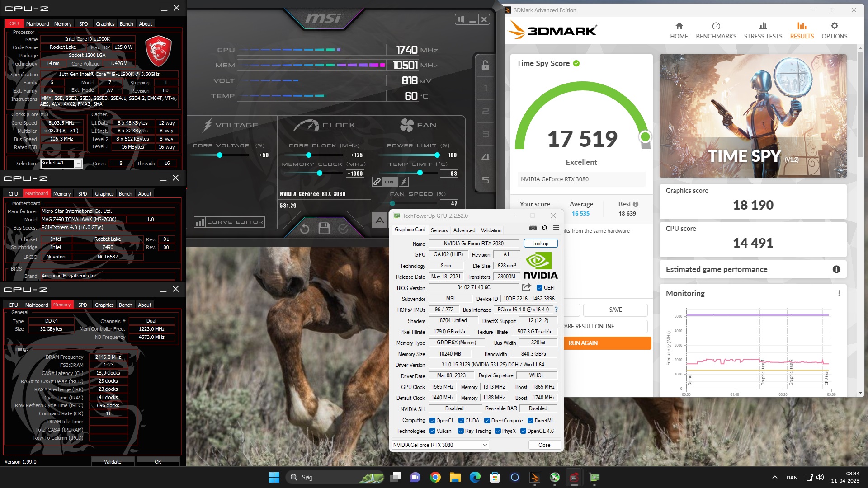Click the Close button in GPU-Z
This screenshot has width=868, height=488.
coord(544,445)
